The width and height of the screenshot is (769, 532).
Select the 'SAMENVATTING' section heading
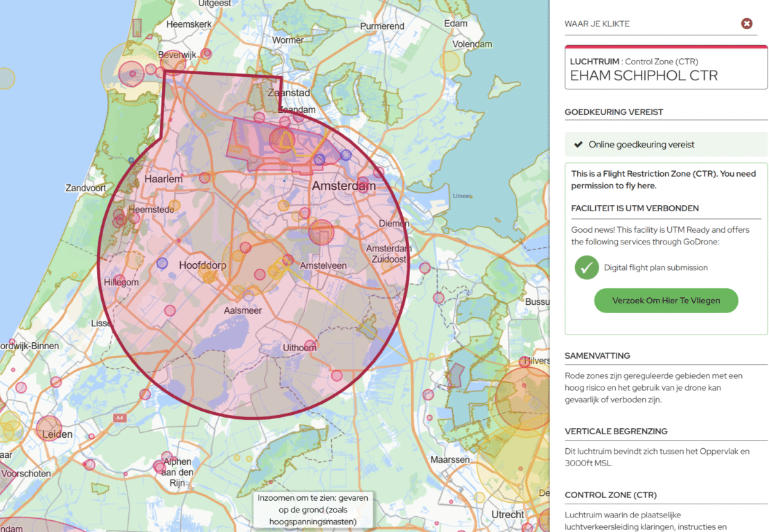click(x=597, y=355)
